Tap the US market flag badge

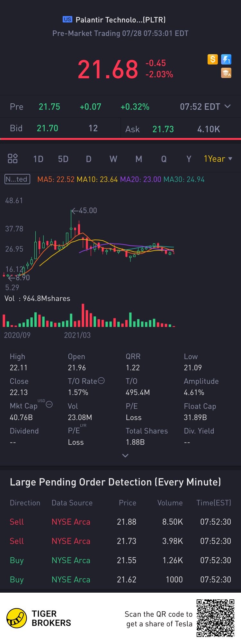(67, 19)
